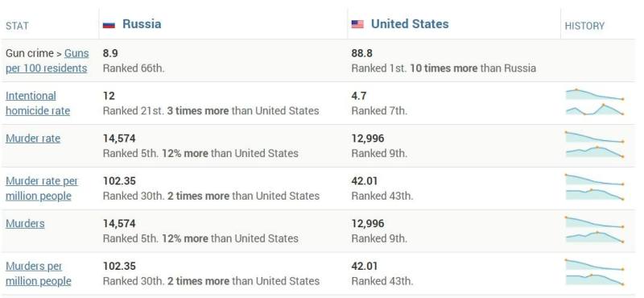The height and width of the screenshot is (298, 644).
Task: Open the Intentional homicide rate history sparkline
Action: [x=595, y=102]
